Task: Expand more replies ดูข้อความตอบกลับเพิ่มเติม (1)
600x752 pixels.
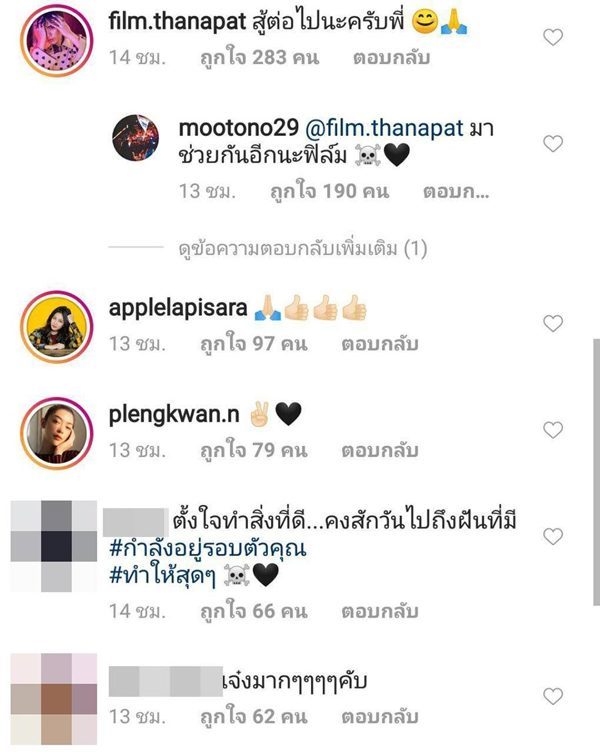Action: [x=303, y=248]
